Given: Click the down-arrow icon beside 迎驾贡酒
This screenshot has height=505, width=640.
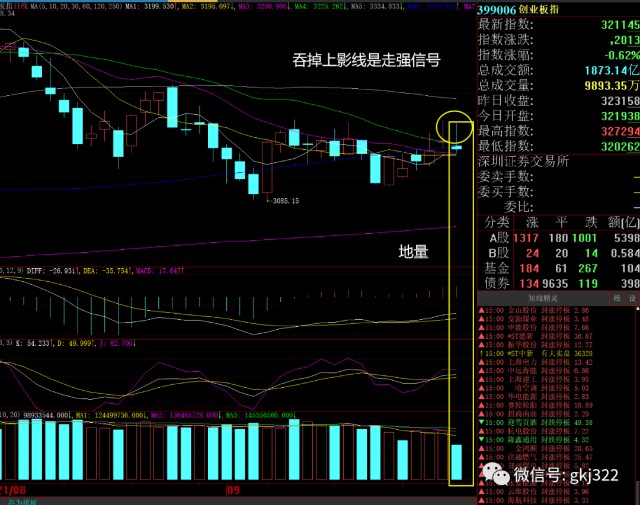Looking at the screenshot, I should click(x=481, y=423).
